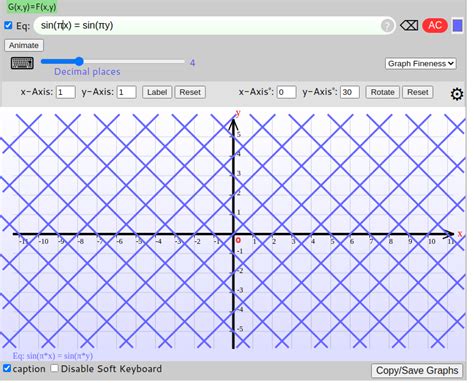This screenshot has width=474, height=383.
Task: Click the y-Axis rotation angle field
Action: click(x=350, y=92)
